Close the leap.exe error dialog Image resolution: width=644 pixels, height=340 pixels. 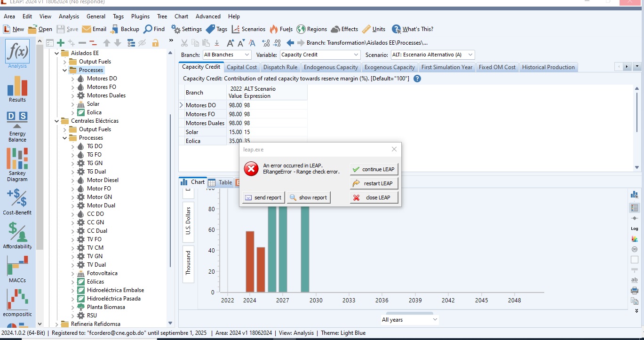pyautogui.click(x=394, y=149)
